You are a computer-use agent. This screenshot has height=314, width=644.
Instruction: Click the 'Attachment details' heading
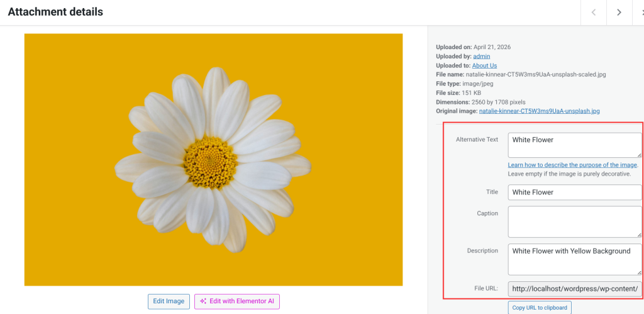coord(55,12)
